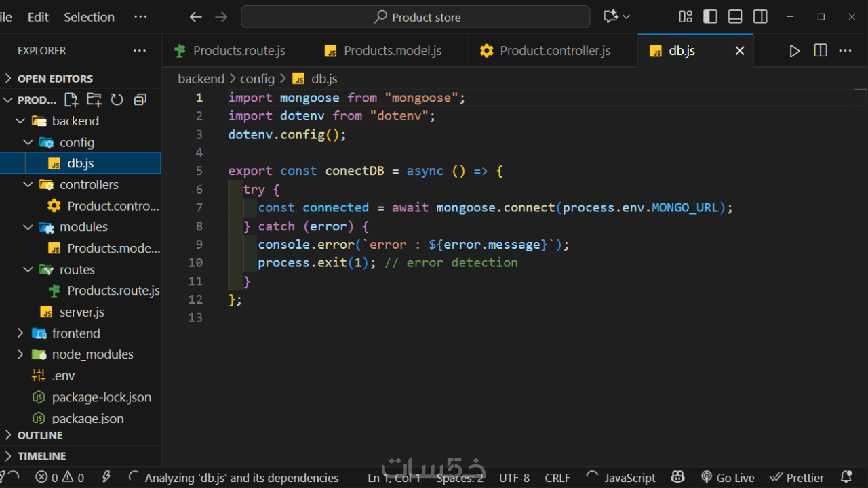Click the Go Live server button

tap(728, 477)
